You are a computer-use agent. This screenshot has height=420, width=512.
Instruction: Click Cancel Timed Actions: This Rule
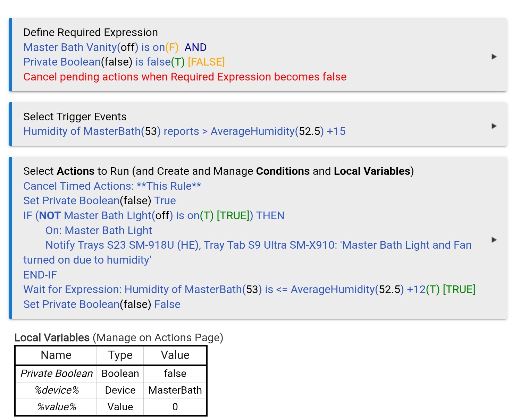(x=112, y=186)
